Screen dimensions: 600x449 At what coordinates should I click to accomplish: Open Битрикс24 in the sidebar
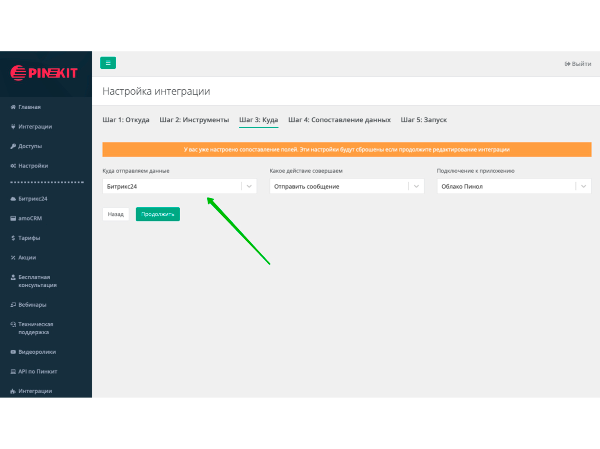pyautogui.click(x=32, y=199)
